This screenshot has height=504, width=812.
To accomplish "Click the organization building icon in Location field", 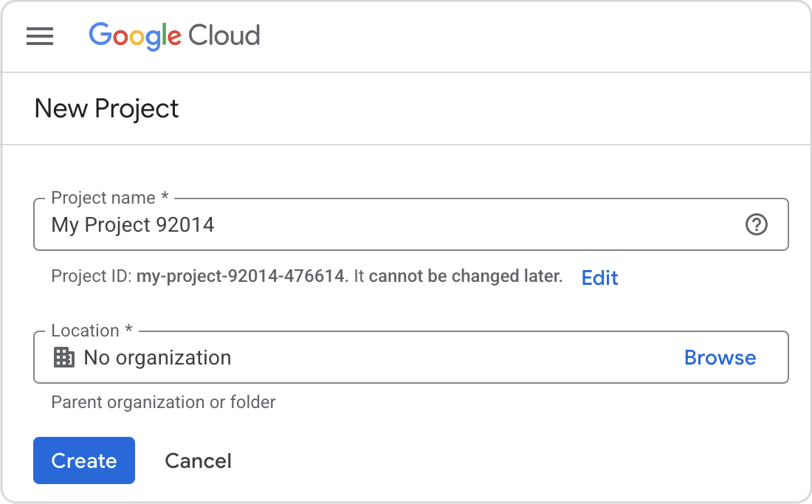I will coord(63,357).
